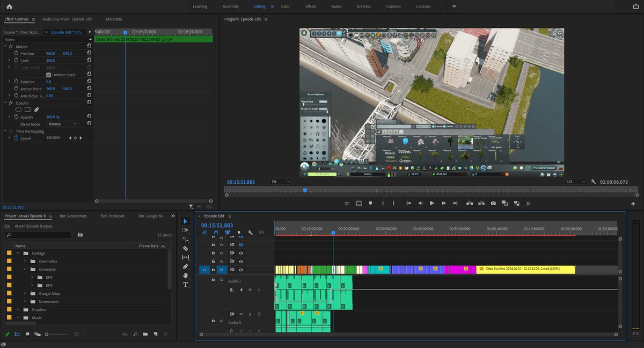
Task: Select the Slip tool
Action: pyautogui.click(x=186, y=257)
